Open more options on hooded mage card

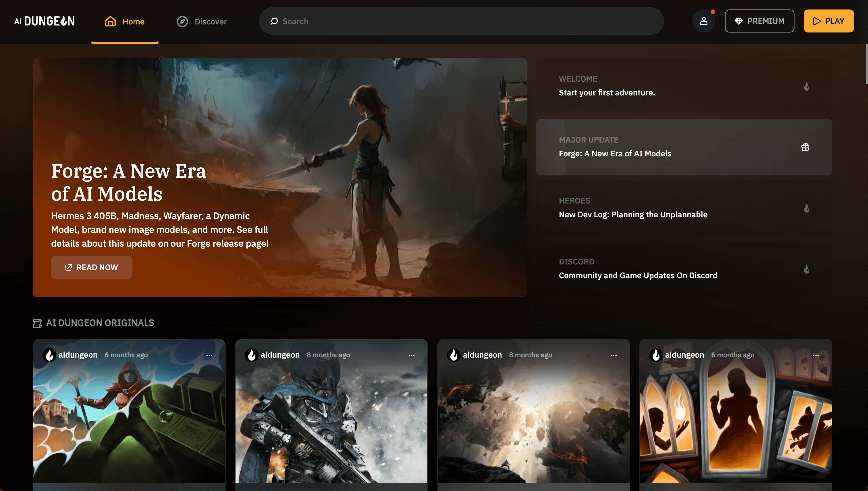coord(209,355)
